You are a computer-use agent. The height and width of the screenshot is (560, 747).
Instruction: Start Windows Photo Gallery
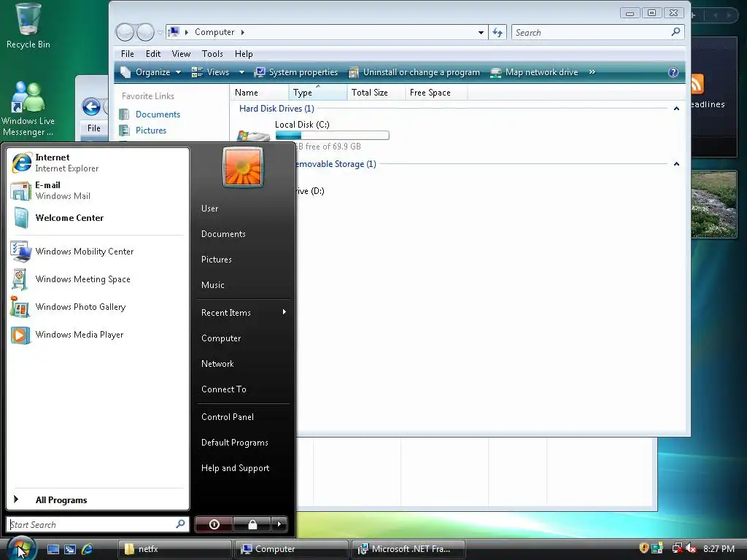(x=98, y=307)
